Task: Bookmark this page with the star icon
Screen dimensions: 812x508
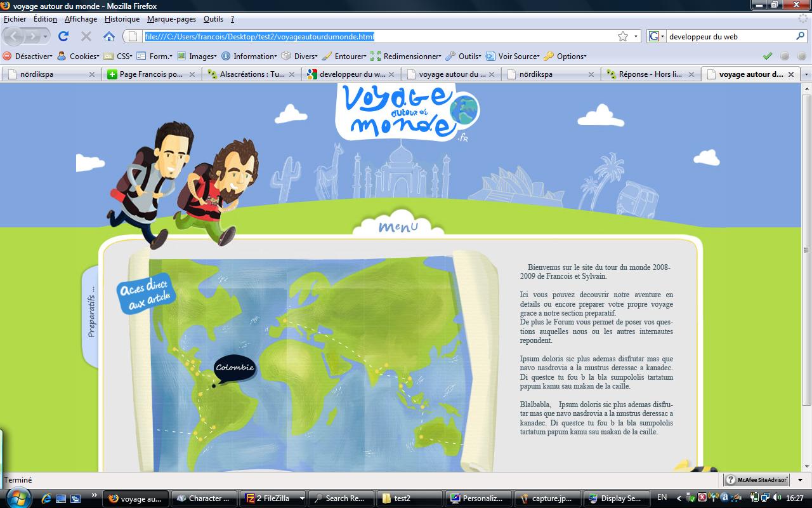Action: [623, 36]
